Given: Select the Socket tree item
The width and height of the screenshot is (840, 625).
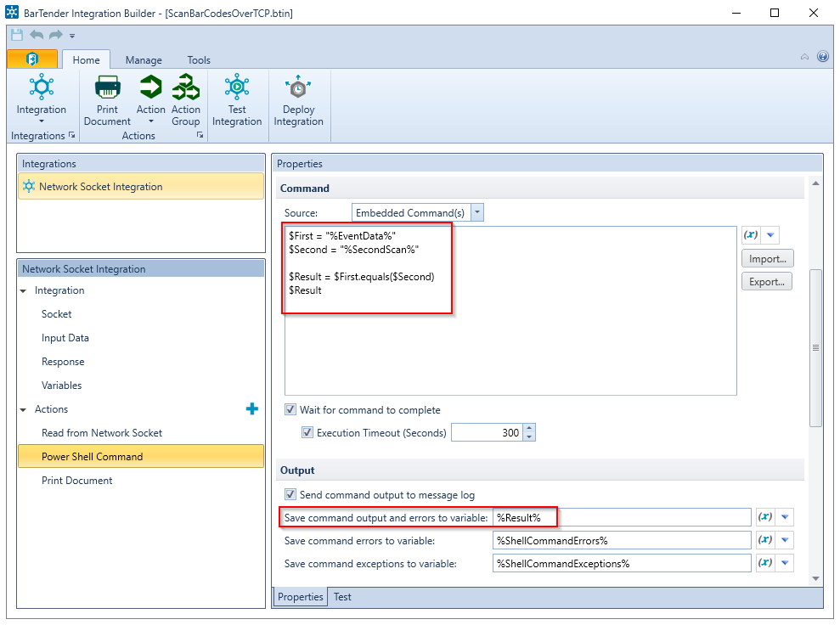Looking at the screenshot, I should click(x=56, y=314).
